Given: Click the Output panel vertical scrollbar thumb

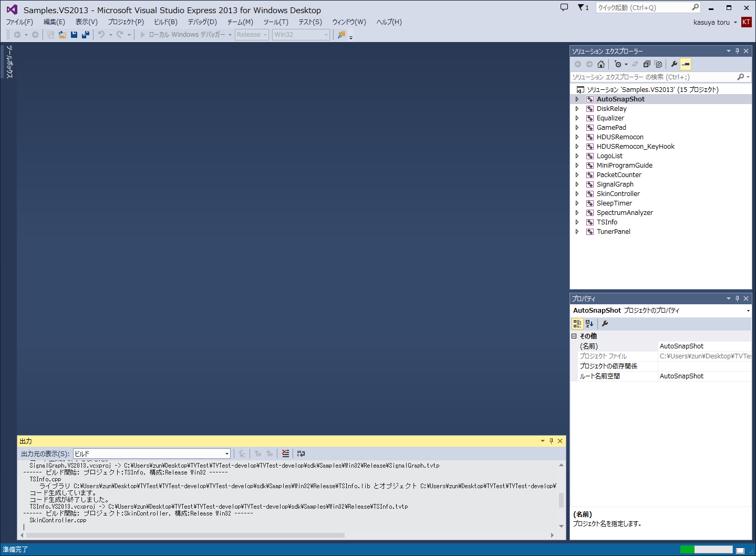Looking at the screenshot, I should point(561,500).
